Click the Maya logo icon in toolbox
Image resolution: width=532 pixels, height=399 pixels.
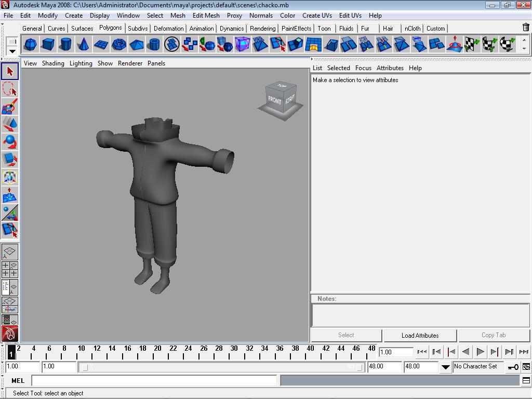[x=10, y=334]
